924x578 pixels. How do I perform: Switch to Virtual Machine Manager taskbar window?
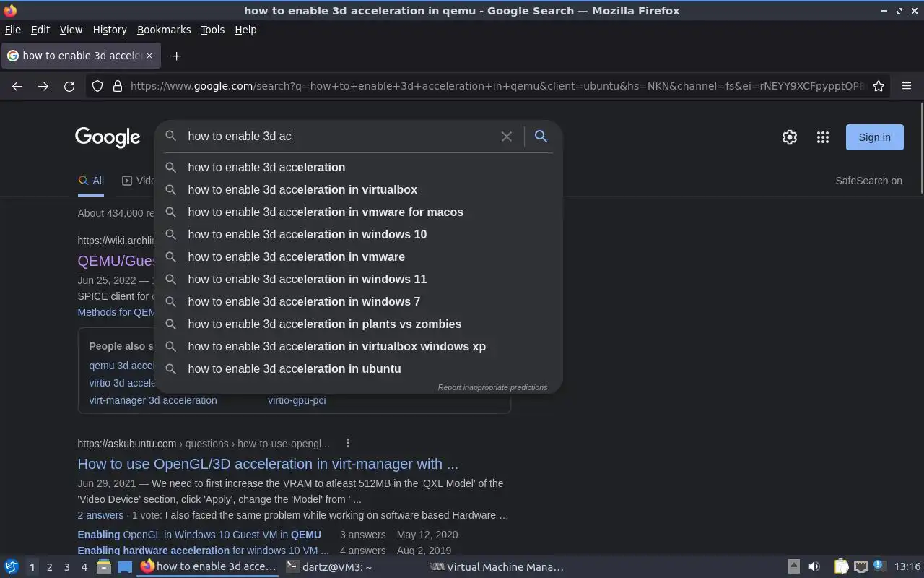click(497, 567)
